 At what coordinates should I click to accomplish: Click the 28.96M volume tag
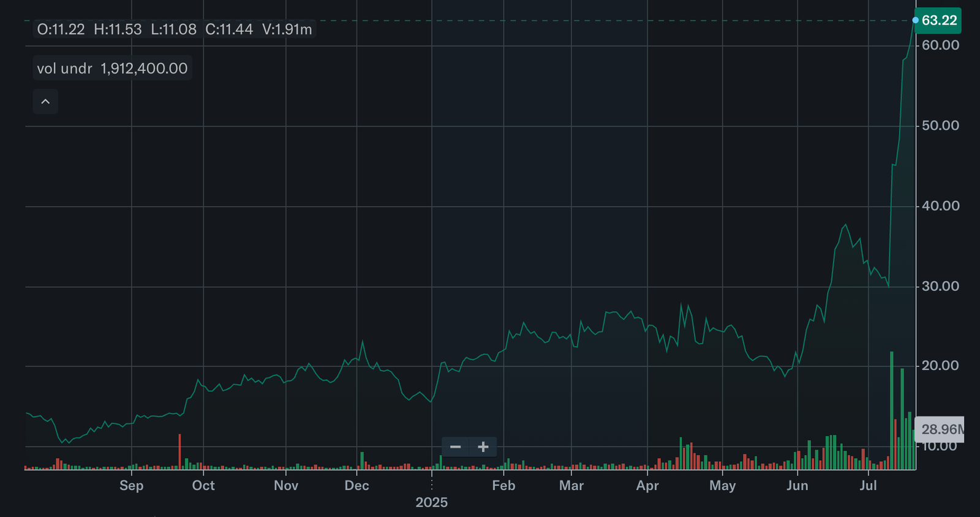[940, 429]
